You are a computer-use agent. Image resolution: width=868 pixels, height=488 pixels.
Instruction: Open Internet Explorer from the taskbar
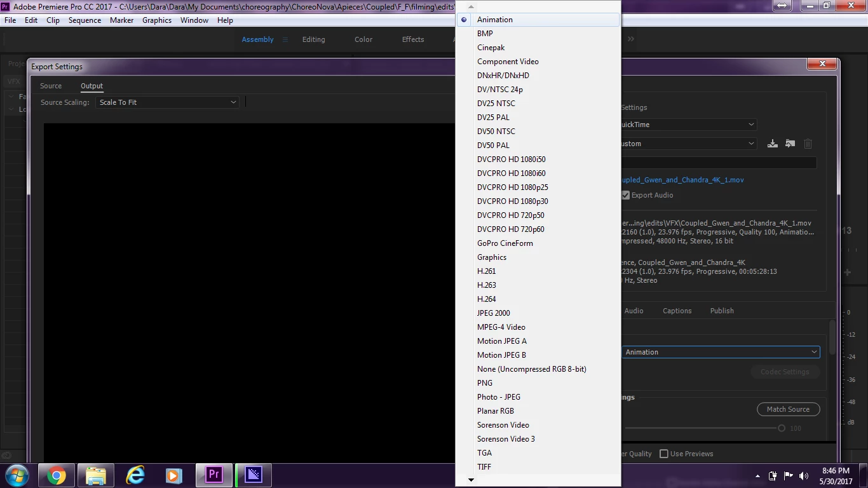pos(135,475)
